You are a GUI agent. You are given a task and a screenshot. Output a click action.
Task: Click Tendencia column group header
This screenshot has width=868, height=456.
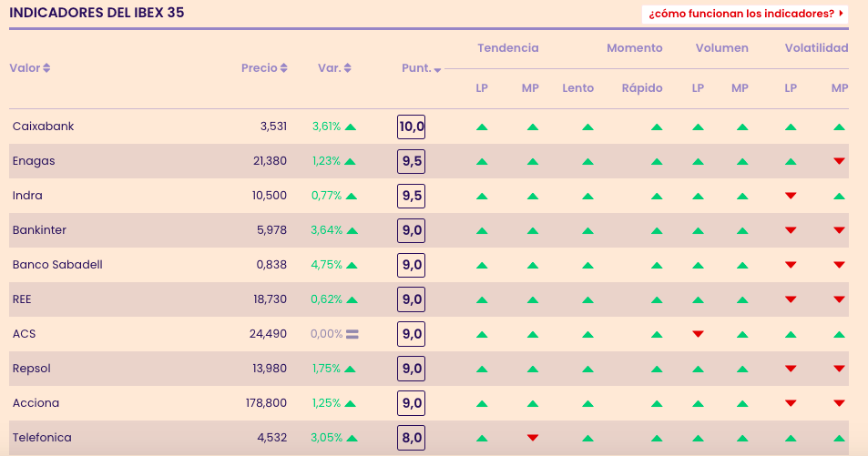508,48
